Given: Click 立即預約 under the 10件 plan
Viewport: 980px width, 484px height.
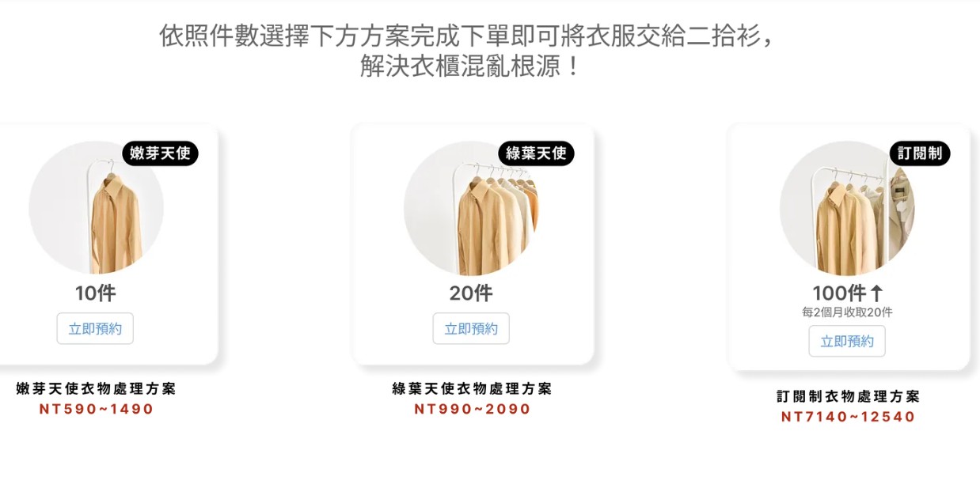Looking at the screenshot, I should (x=95, y=328).
